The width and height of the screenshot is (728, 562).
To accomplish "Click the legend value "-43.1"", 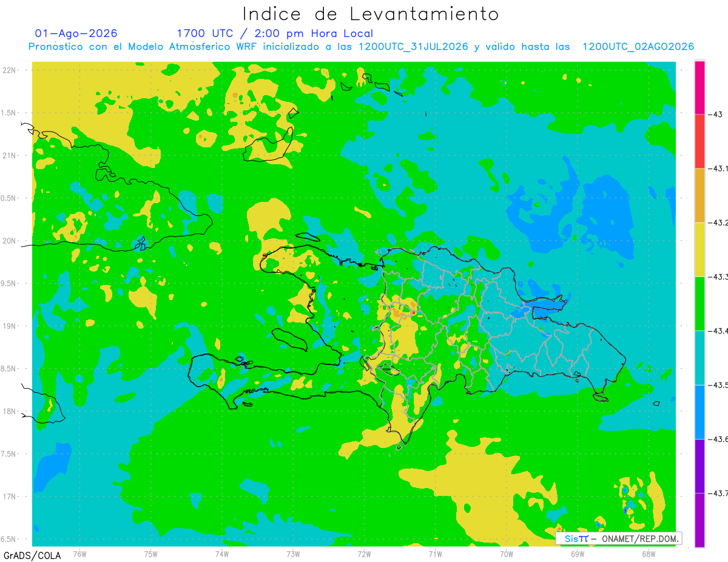I will click(718, 169).
